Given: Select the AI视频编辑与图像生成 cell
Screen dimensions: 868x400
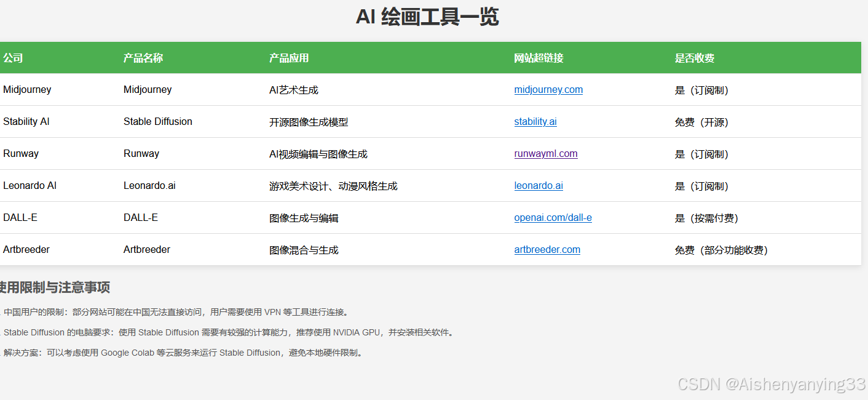Looking at the screenshot, I should tap(318, 154).
